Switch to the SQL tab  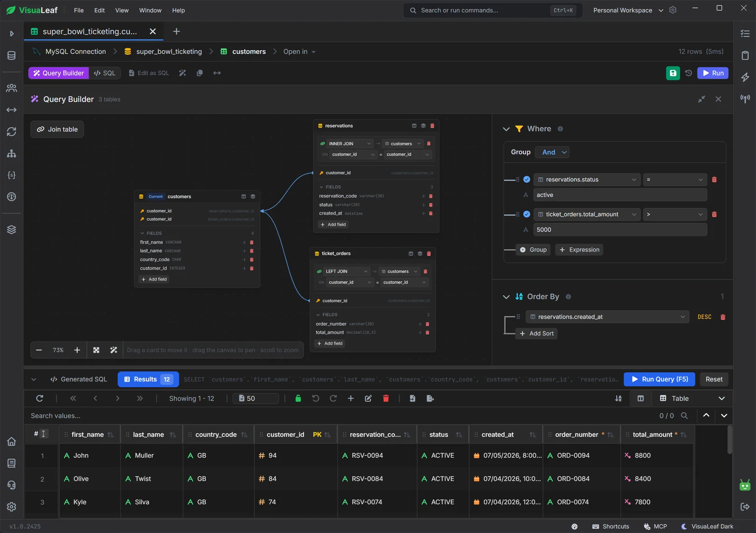(105, 73)
